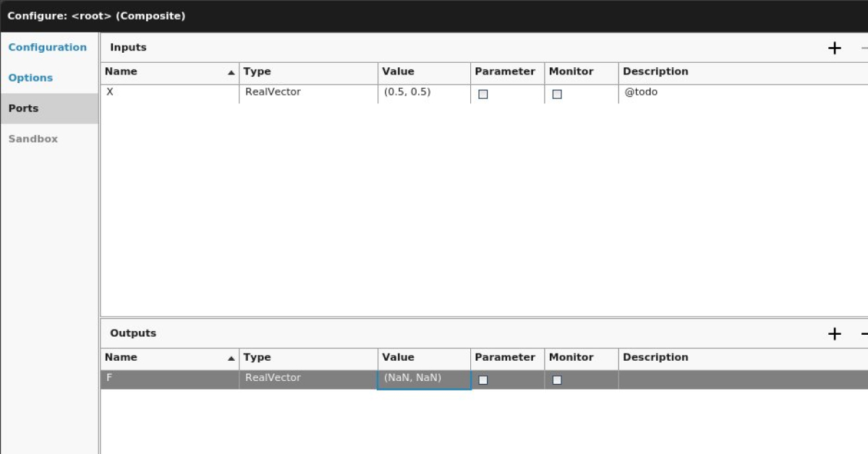Toggle Monitor checkbox for input X

(x=557, y=94)
